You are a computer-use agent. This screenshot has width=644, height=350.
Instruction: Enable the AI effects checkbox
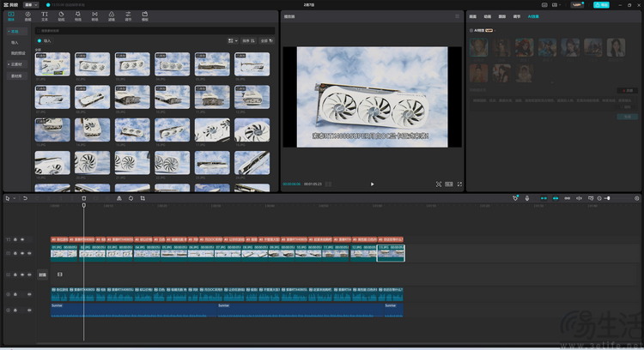point(471,30)
